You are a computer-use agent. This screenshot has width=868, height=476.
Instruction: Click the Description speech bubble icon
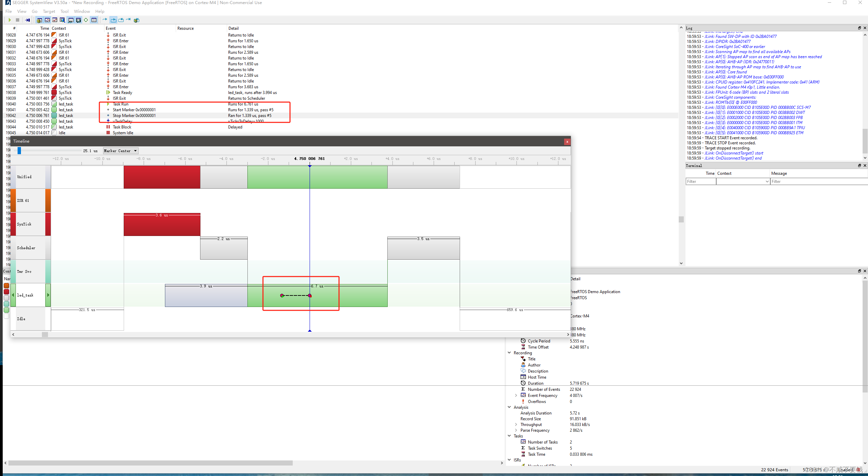point(523,371)
